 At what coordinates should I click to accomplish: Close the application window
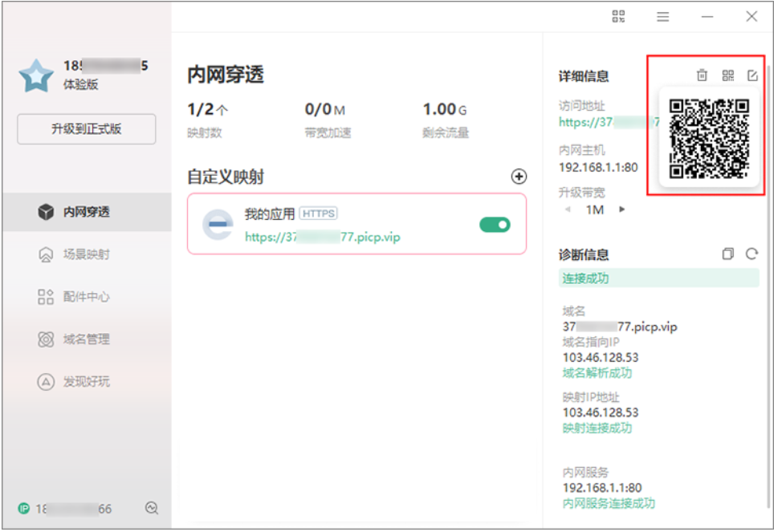click(752, 16)
